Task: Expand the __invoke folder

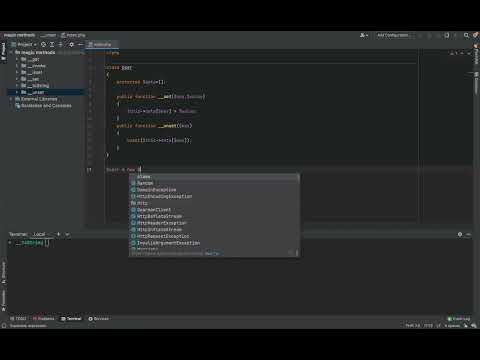Action: [17, 66]
